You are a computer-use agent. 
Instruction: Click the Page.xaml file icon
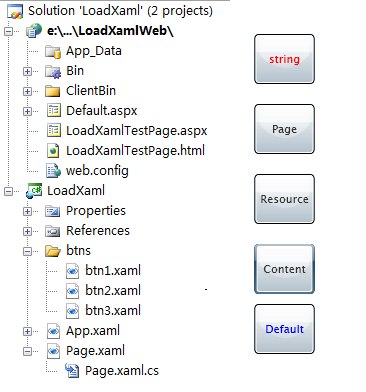[x=53, y=351]
